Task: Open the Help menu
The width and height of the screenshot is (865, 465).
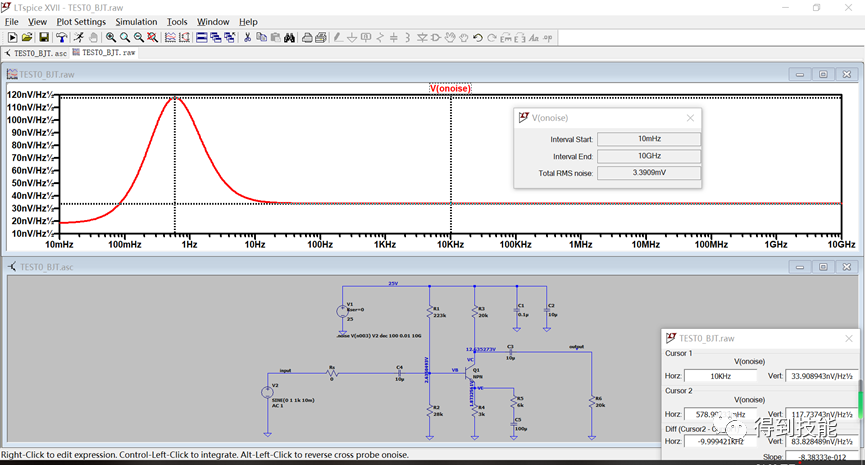Action: tap(248, 22)
